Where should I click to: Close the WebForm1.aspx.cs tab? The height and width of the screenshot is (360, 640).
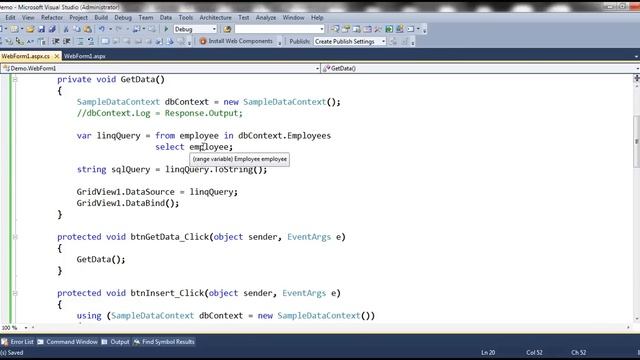pyautogui.click(x=57, y=56)
